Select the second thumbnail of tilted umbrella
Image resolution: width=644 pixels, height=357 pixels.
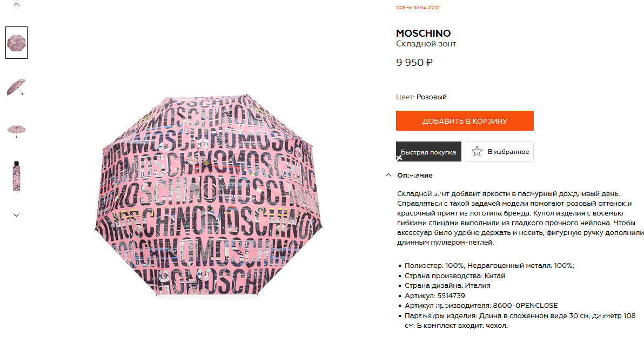click(x=16, y=87)
